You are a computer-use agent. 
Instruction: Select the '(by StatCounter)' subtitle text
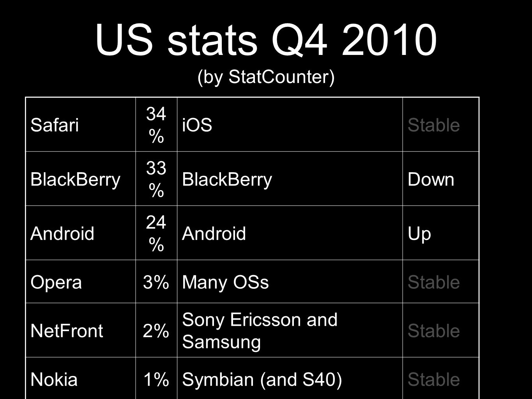[x=266, y=77]
